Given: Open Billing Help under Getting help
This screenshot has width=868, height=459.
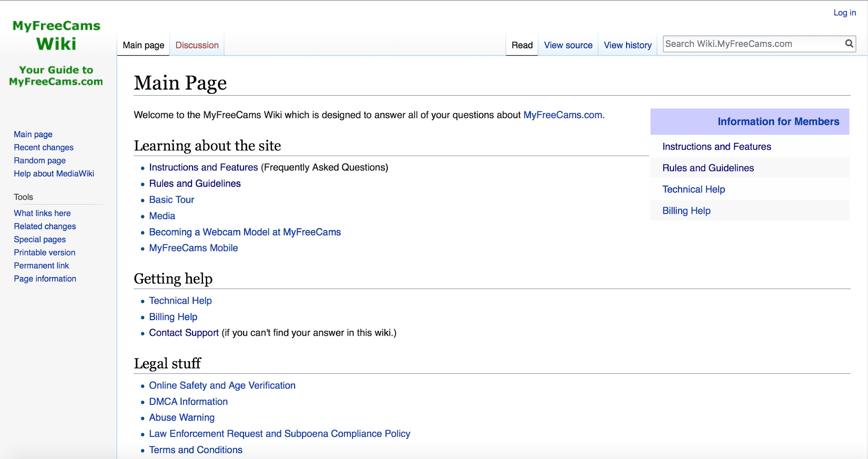Looking at the screenshot, I should [x=173, y=317].
